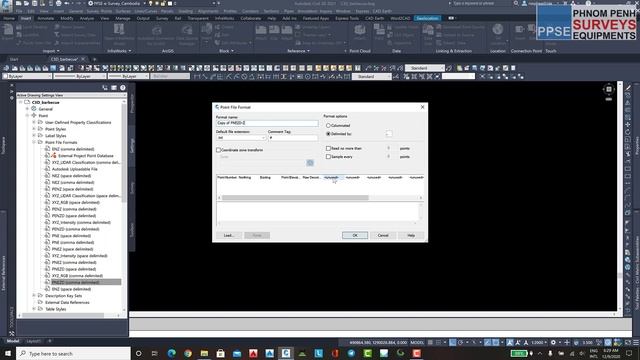The height and width of the screenshot is (360, 640).
Task: Click the search magnifier icon in the title bar
Action: click(x=516, y=3)
